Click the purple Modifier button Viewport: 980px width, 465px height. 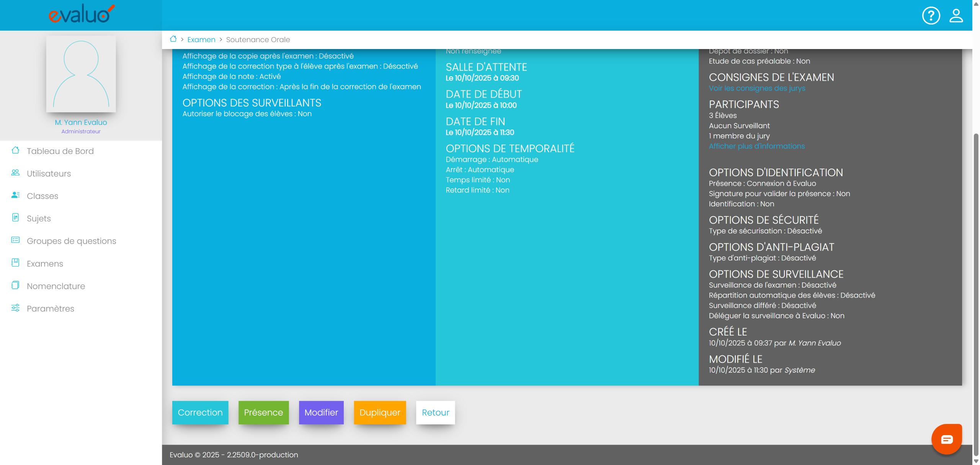(x=321, y=412)
